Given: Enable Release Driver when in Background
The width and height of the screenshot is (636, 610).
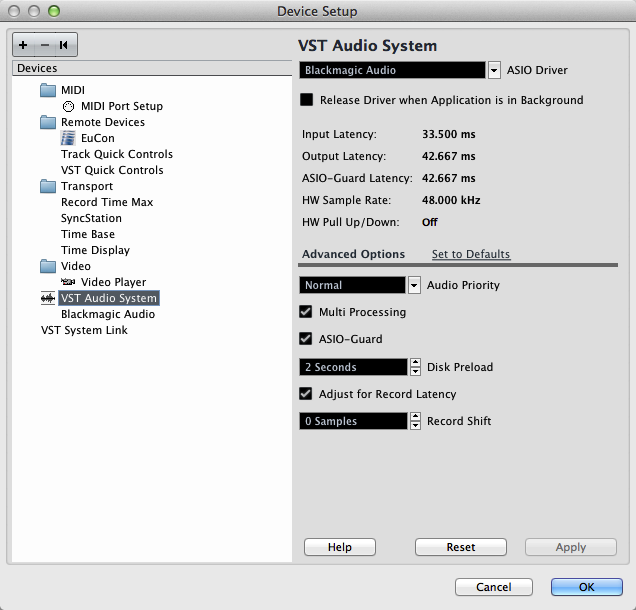Looking at the screenshot, I should (x=307, y=100).
